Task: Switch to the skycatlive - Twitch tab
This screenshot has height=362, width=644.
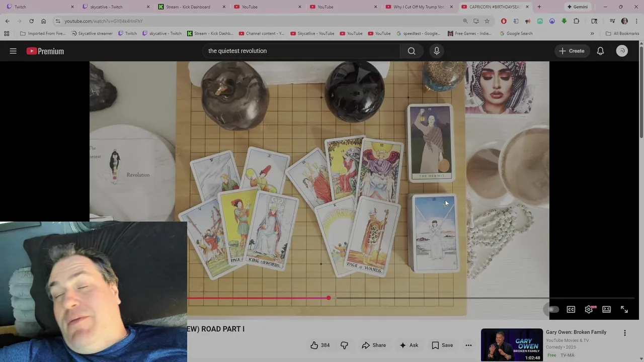Action: (115, 7)
